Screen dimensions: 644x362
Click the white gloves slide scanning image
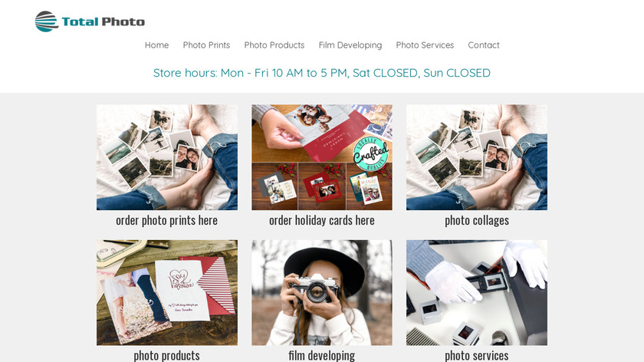[x=476, y=292]
